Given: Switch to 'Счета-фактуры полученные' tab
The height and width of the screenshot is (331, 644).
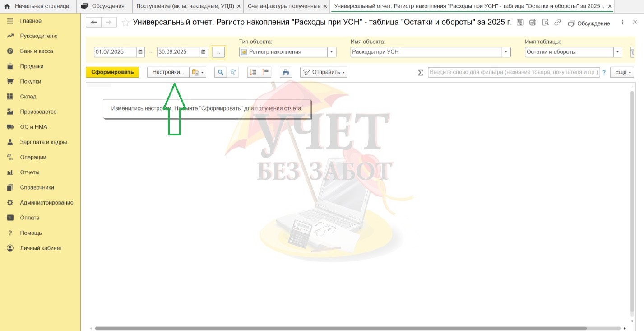Looking at the screenshot, I should point(284,6).
